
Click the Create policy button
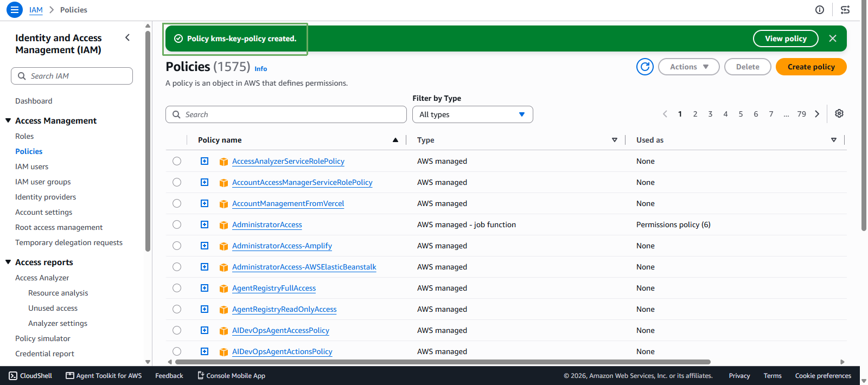tap(811, 67)
